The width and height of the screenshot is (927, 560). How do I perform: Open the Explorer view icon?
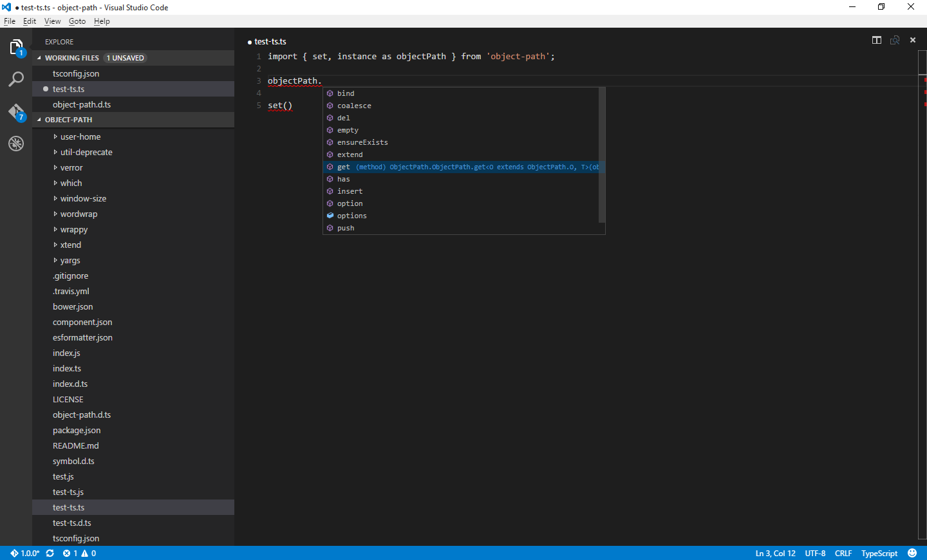16,47
